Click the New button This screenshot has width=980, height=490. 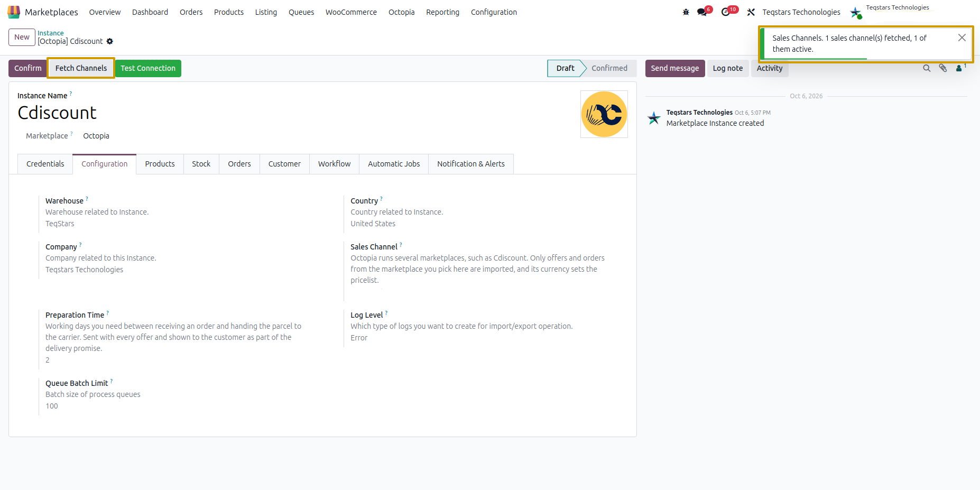coord(22,37)
